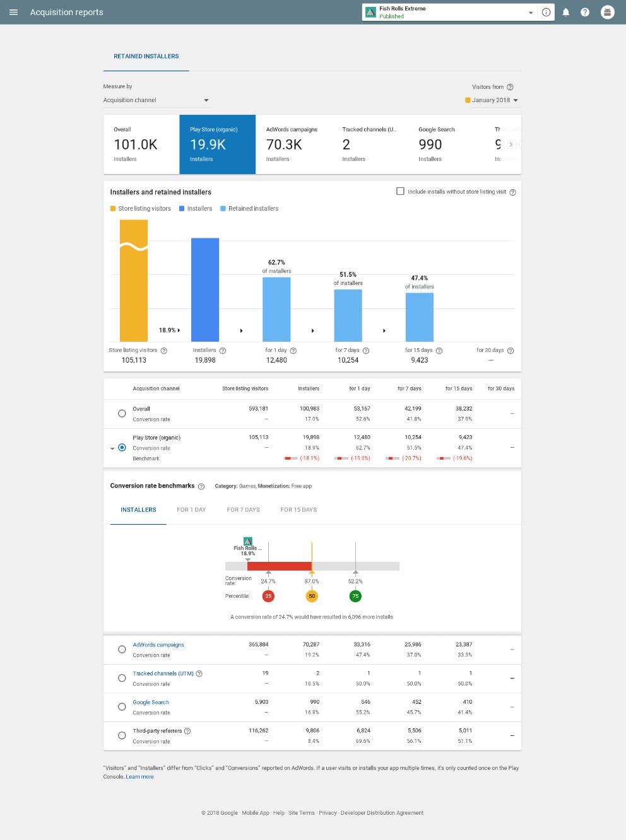
Task: Switch to Retained Installers tab
Action: (146, 57)
